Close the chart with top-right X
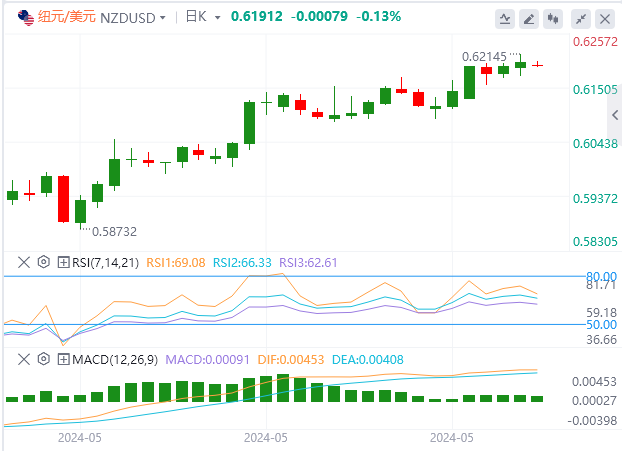Screen dimensions: 622x451 605,19
